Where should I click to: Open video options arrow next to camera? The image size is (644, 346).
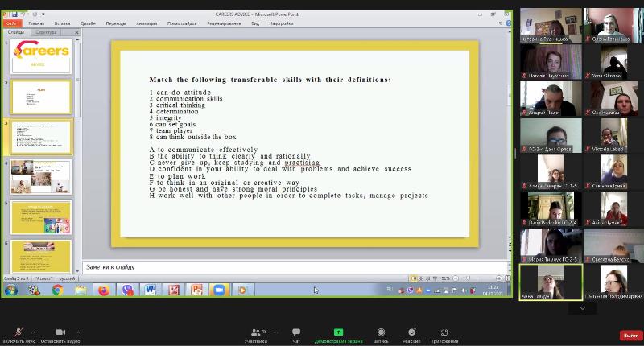click(78, 332)
